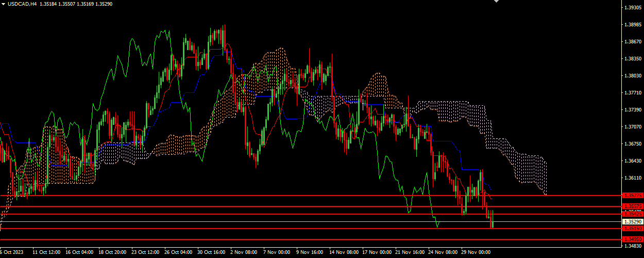644x258 pixels.
Task: Click the 1.37710 price scale label
Action: coord(632,93)
